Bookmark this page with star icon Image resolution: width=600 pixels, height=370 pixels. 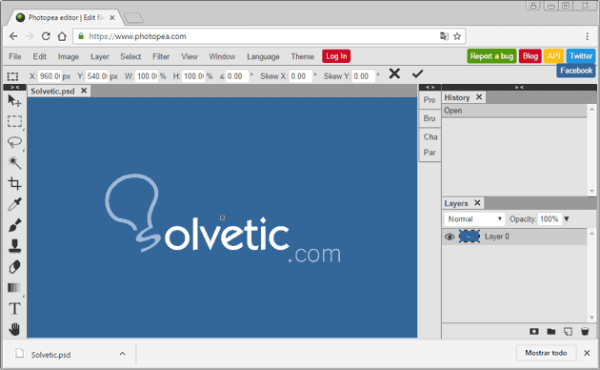(x=457, y=36)
